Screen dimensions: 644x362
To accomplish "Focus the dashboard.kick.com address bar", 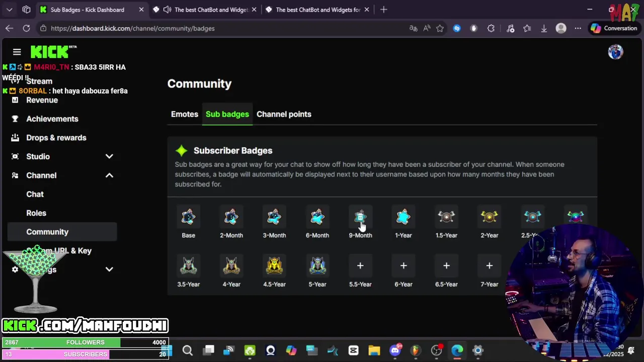I will coord(133,28).
